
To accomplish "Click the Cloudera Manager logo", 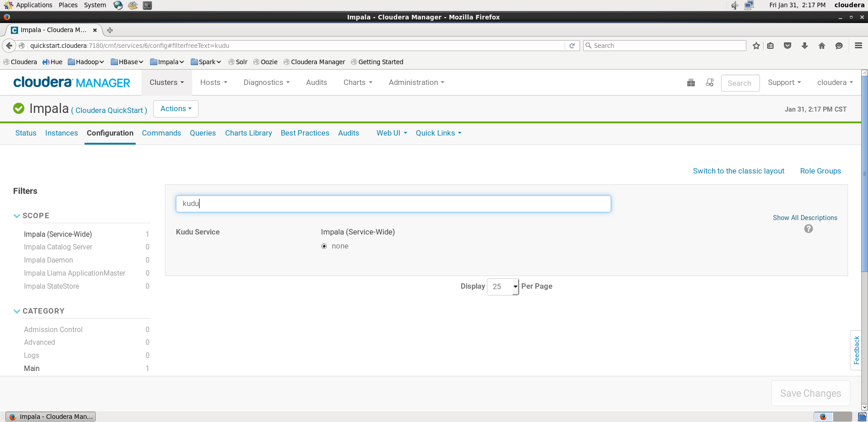I will pos(71,82).
